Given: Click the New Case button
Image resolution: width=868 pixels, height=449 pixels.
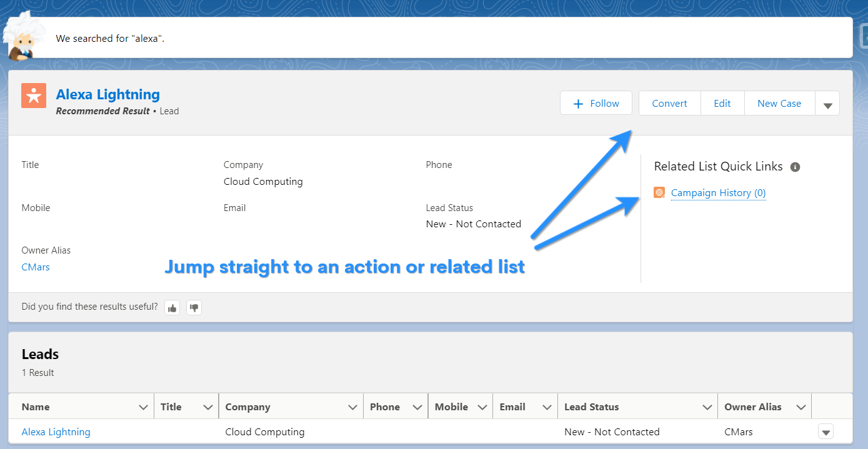Looking at the screenshot, I should click(x=779, y=103).
